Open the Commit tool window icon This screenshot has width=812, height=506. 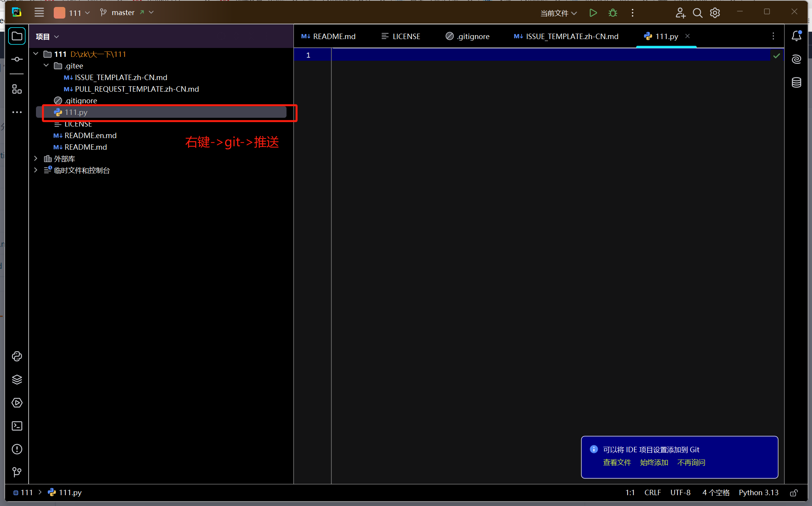coord(17,59)
